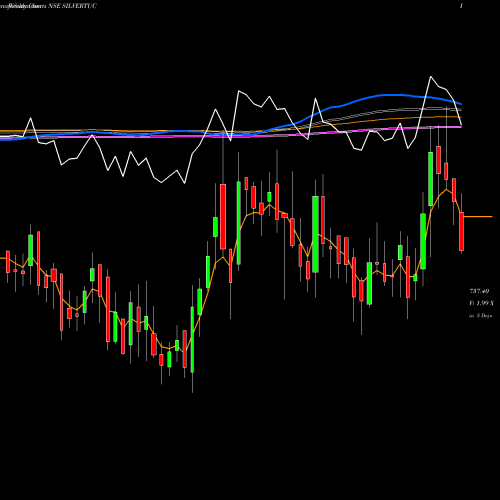Click the tallest green candle near the right edge

(x=431, y=179)
